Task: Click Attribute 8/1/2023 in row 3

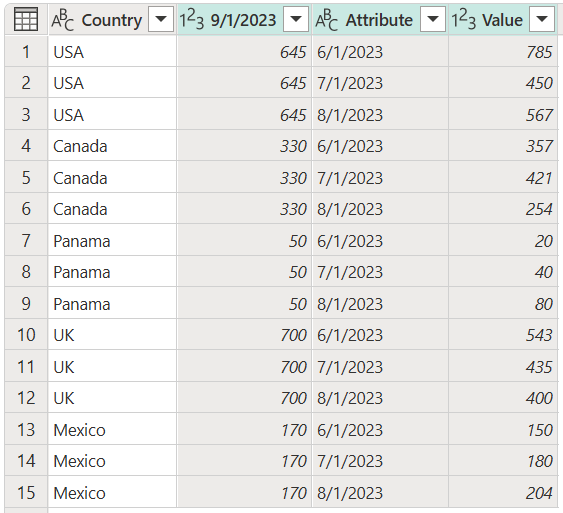Action: tap(380, 115)
